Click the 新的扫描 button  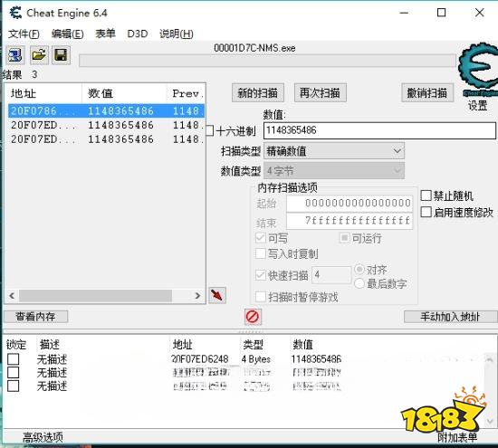pos(258,92)
